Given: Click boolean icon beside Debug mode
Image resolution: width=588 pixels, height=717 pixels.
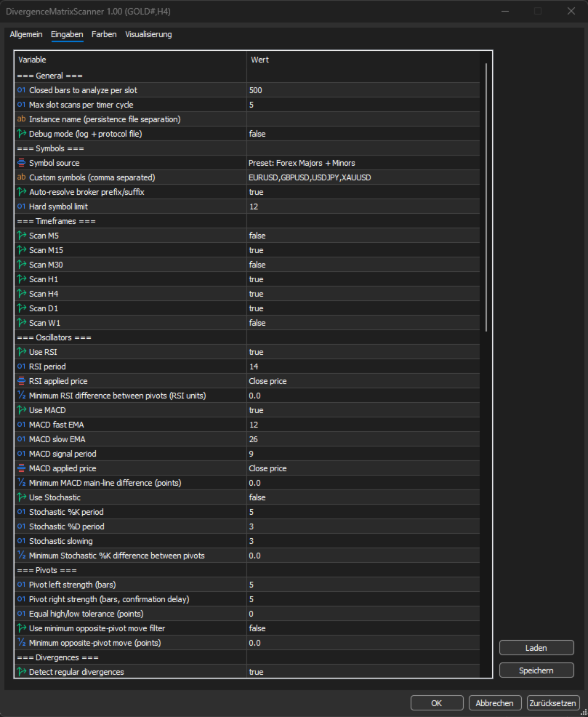Looking at the screenshot, I should click(x=22, y=134).
